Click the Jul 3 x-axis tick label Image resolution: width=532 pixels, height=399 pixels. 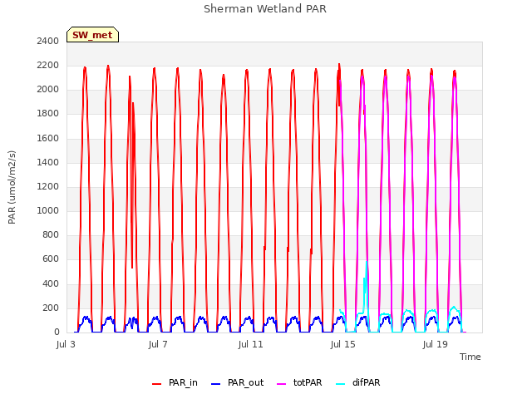66,344
